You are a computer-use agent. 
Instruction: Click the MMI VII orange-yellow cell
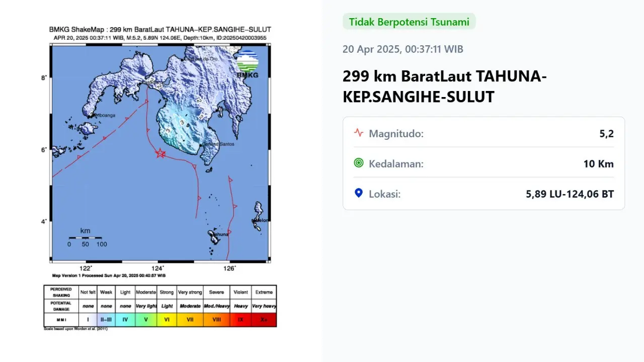(x=190, y=320)
